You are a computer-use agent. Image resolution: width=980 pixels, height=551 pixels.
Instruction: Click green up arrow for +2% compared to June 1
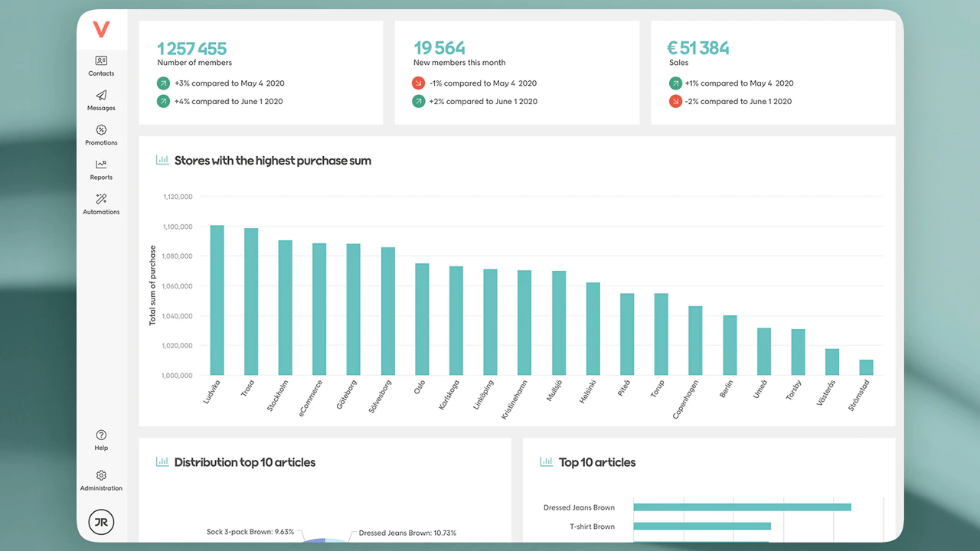418,101
